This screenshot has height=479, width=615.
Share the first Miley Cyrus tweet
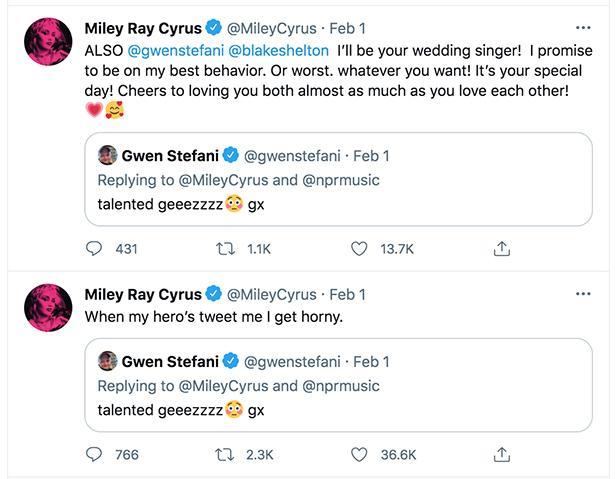(502, 249)
